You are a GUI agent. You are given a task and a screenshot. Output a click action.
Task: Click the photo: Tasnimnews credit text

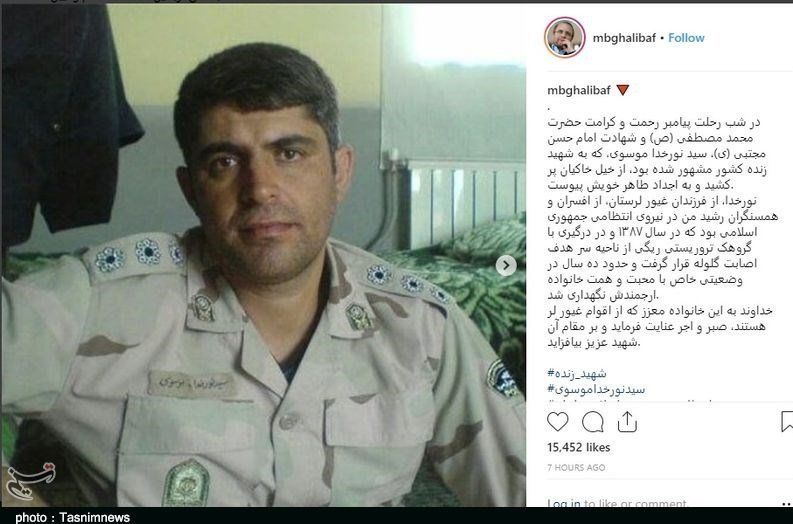(x=72, y=517)
